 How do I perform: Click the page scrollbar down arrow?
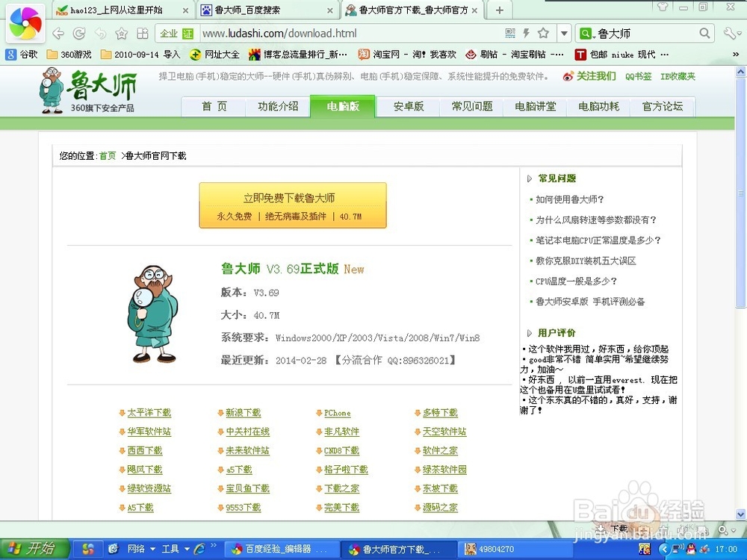point(741,514)
